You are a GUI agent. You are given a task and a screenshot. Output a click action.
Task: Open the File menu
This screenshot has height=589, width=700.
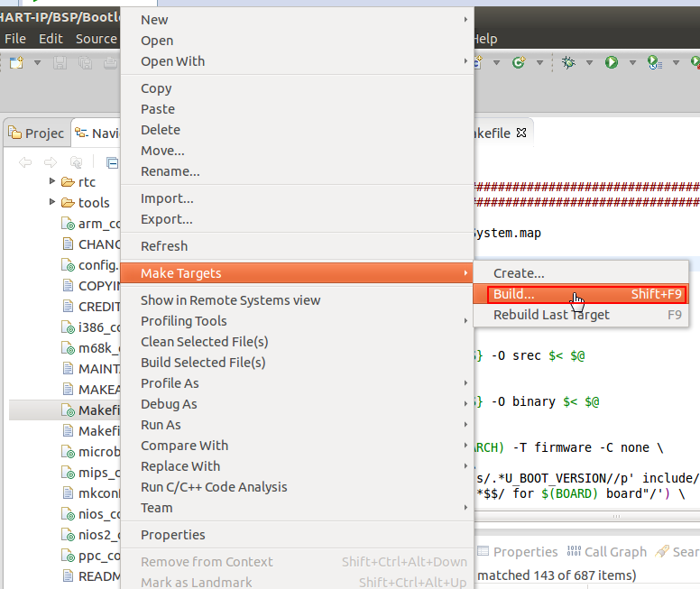click(x=15, y=39)
